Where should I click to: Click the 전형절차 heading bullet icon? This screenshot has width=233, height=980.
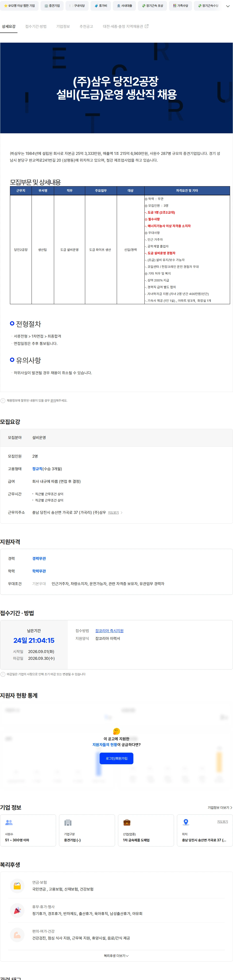[12, 323]
